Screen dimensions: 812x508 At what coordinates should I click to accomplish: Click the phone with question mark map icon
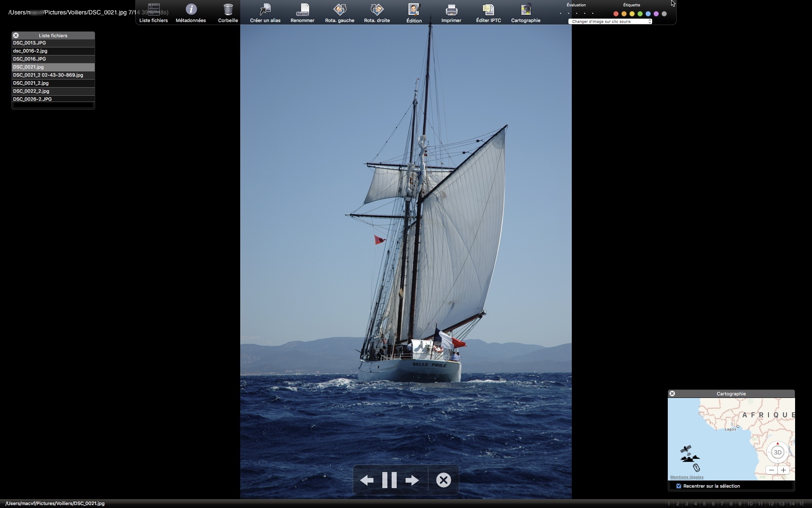[x=697, y=468]
